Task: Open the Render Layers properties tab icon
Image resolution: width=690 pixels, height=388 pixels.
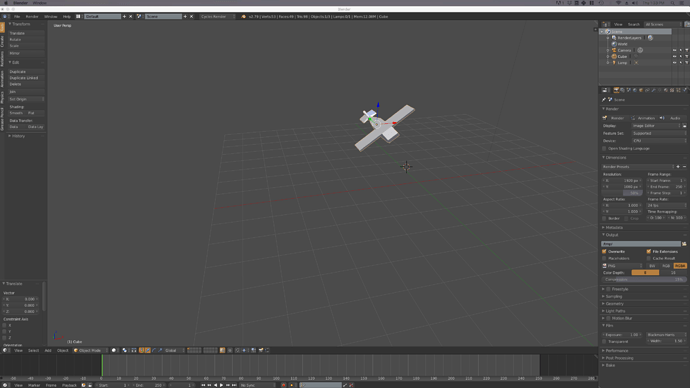Action: [622, 90]
